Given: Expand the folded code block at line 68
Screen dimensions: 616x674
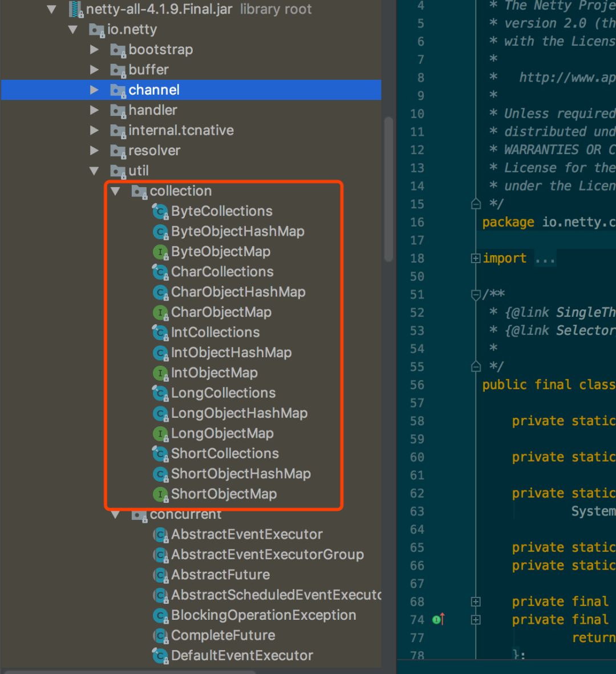Looking at the screenshot, I should tap(476, 602).
